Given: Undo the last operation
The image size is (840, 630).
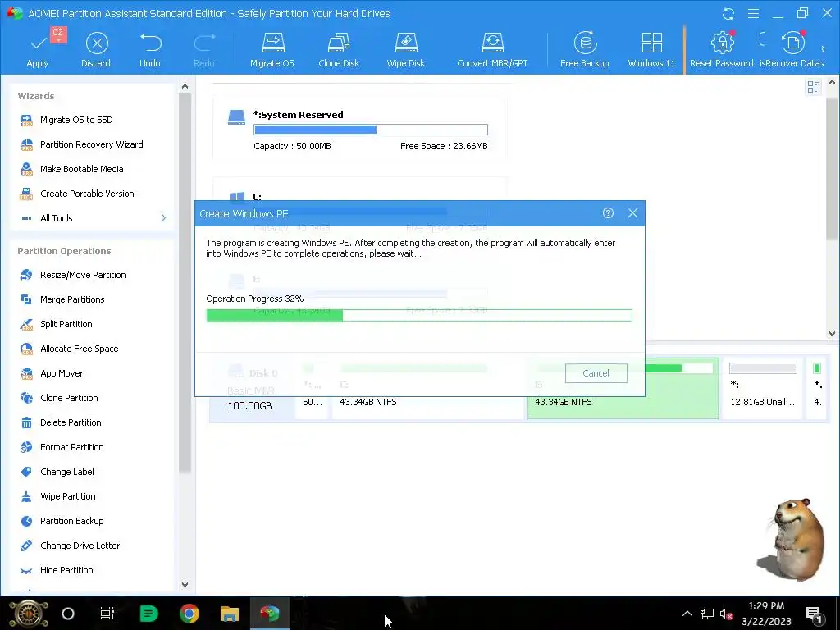Looking at the screenshot, I should (x=150, y=50).
